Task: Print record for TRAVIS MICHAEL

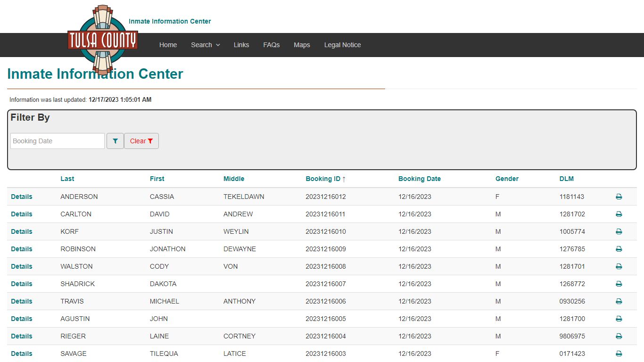Action: point(619,301)
